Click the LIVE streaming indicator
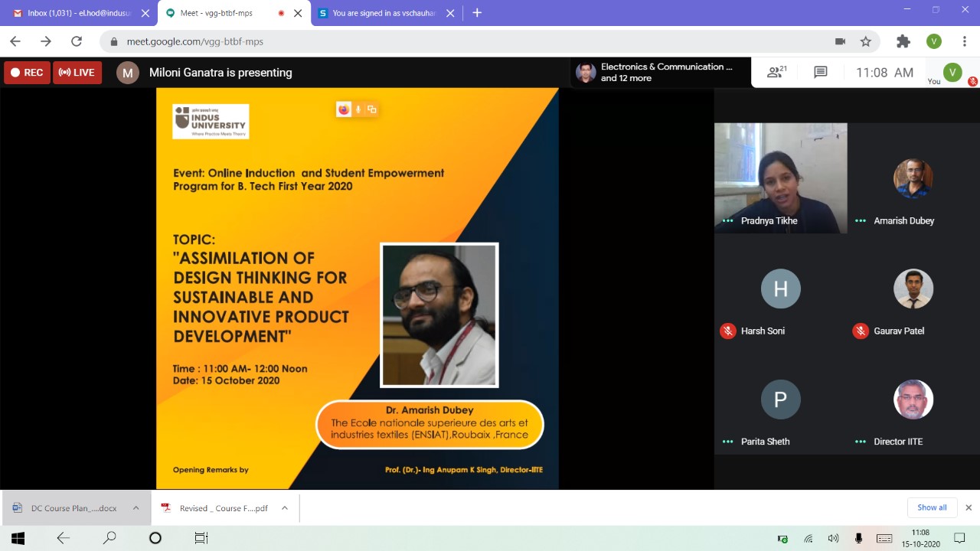This screenshot has height=551, width=980. [x=77, y=73]
